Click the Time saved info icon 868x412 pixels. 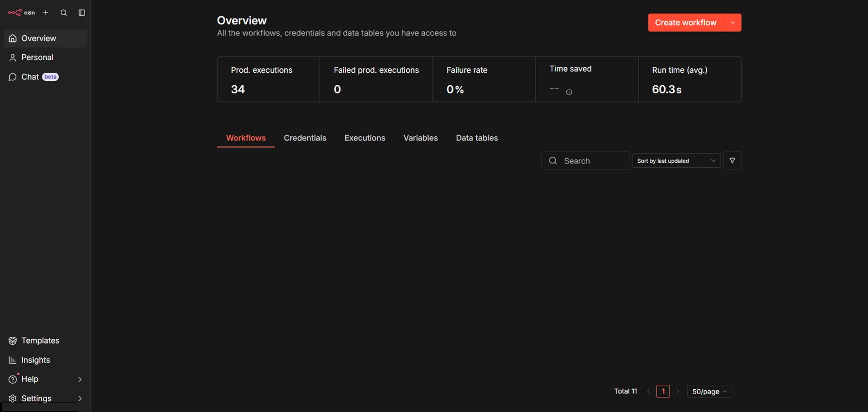pyautogui.click(x=569, y=92)
